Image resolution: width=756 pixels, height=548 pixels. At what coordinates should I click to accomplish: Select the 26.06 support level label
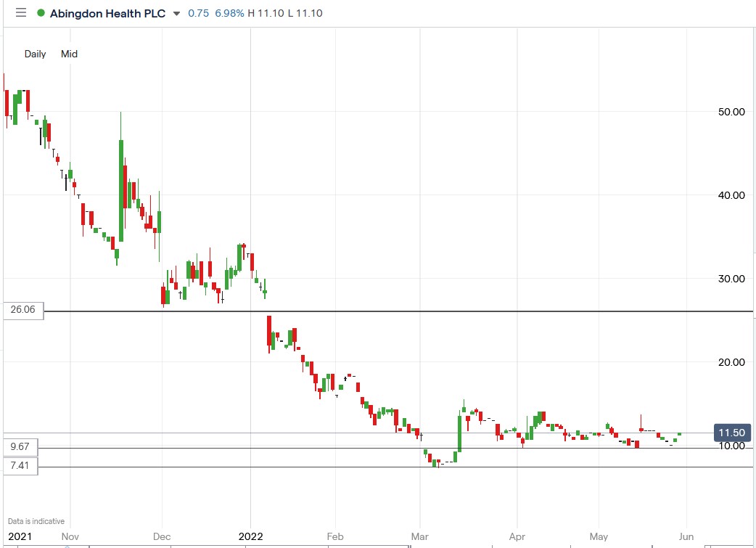22,310
